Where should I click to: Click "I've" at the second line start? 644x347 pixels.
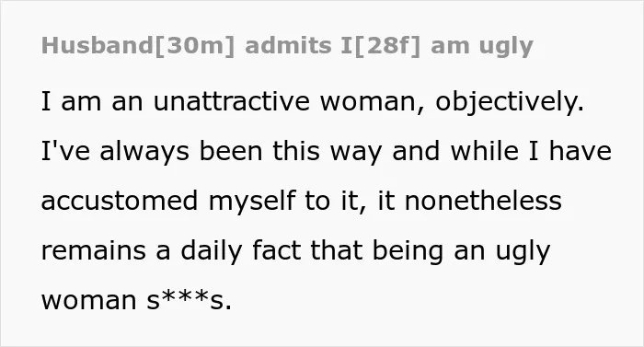[x=65, y=151]
